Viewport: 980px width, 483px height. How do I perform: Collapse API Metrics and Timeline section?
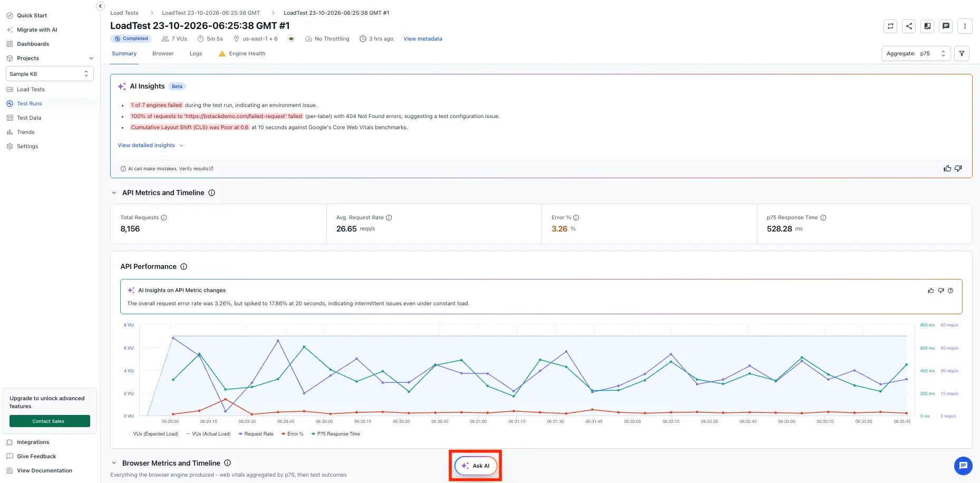114,193
